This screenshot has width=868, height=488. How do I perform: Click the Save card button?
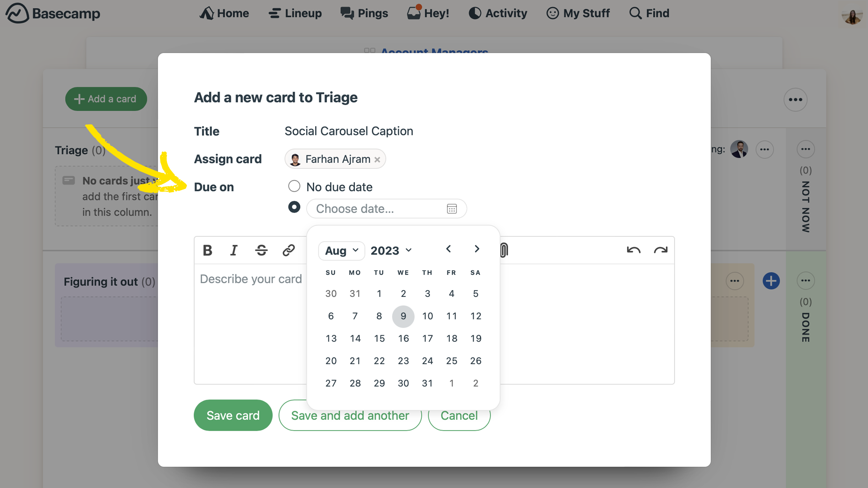click(x=232, y=415)
